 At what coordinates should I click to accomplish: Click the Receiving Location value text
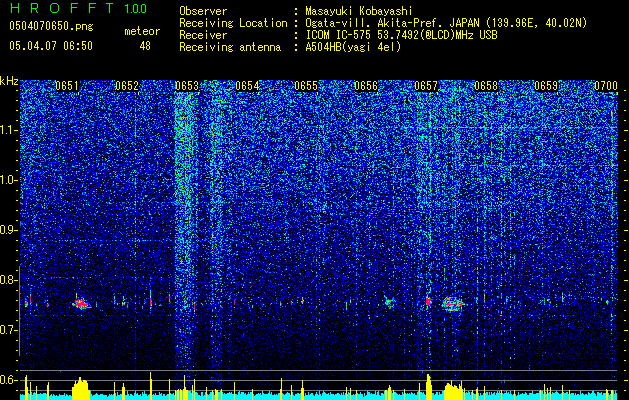click(x=446, y=23)
